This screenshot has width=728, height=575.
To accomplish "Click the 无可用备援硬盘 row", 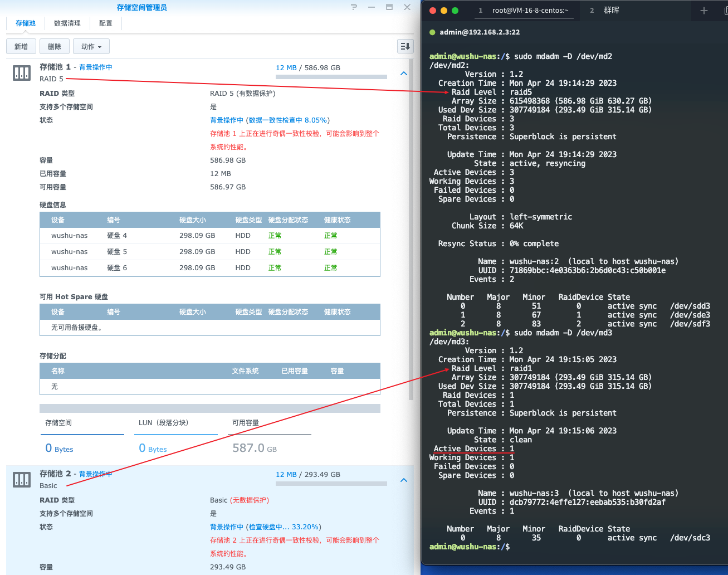I will [x=210, y=328].
